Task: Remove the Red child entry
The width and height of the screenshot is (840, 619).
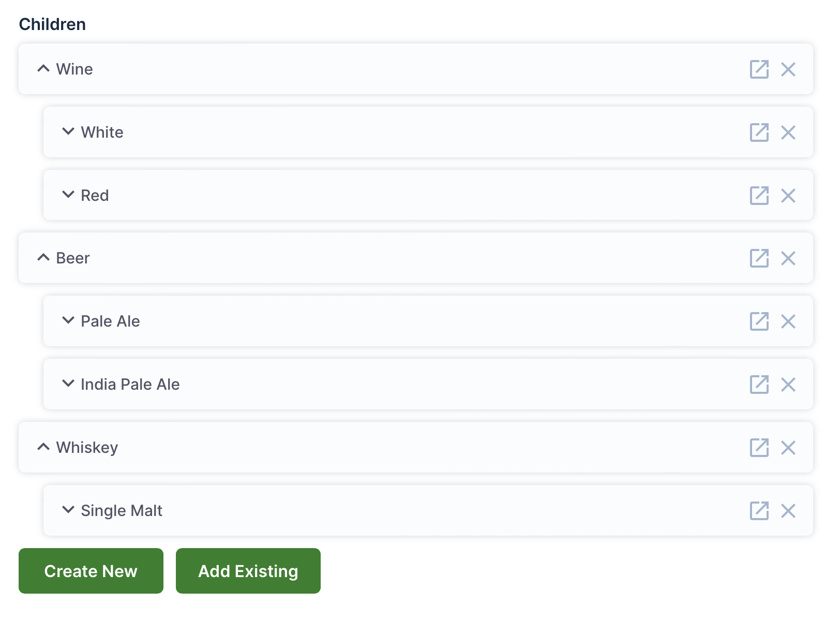Action: tap(788, 195)
